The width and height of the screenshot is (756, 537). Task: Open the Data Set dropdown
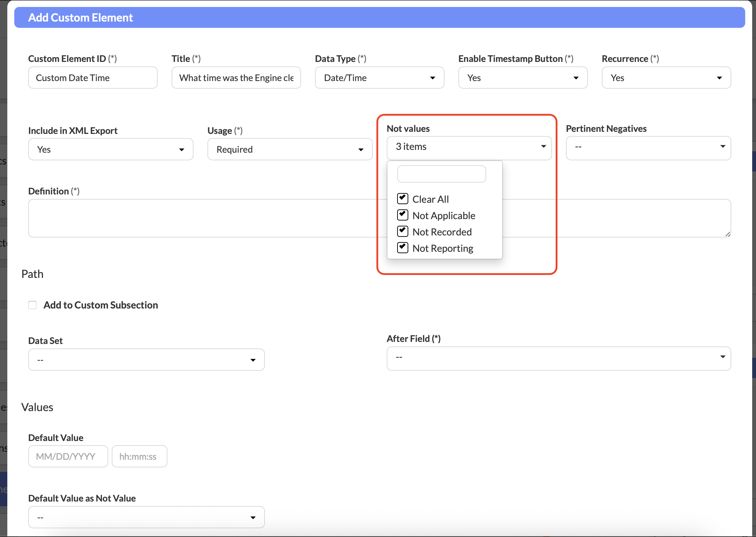pyautogui.click(x=146, y=360)
